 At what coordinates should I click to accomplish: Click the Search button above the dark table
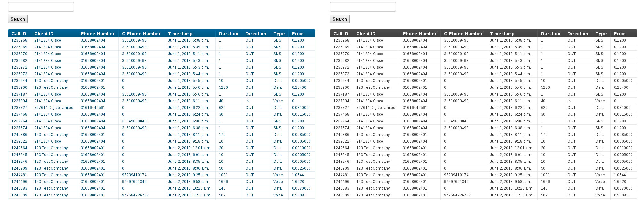click(x=340, y=19)
